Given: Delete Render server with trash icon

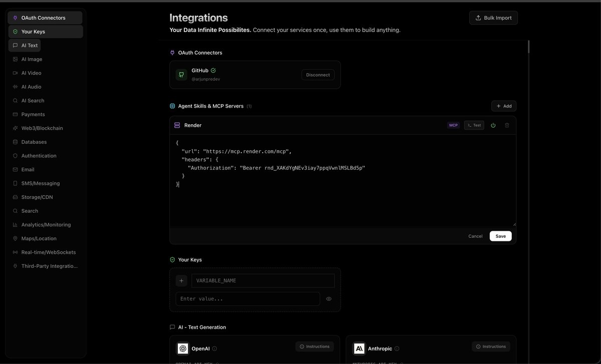Looking at the screenshot, I should (x=507, y=125).
